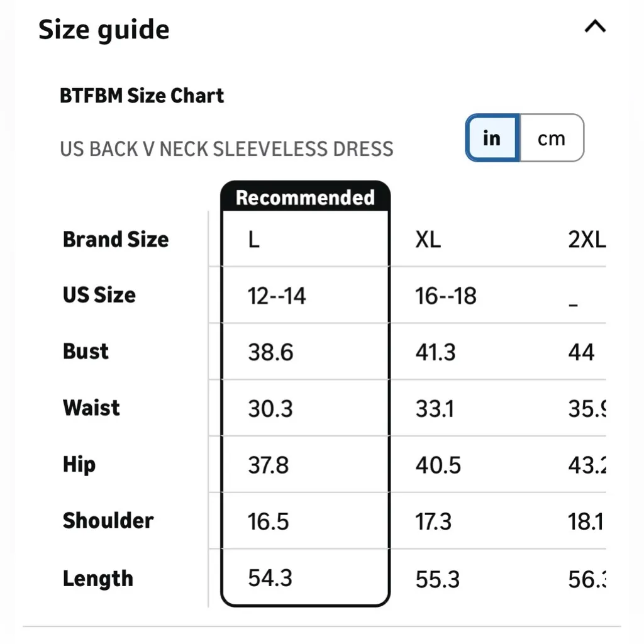Click the Shoulder row label
The width and height of the screenshot is (644, 644).
(x=108, y=521)
